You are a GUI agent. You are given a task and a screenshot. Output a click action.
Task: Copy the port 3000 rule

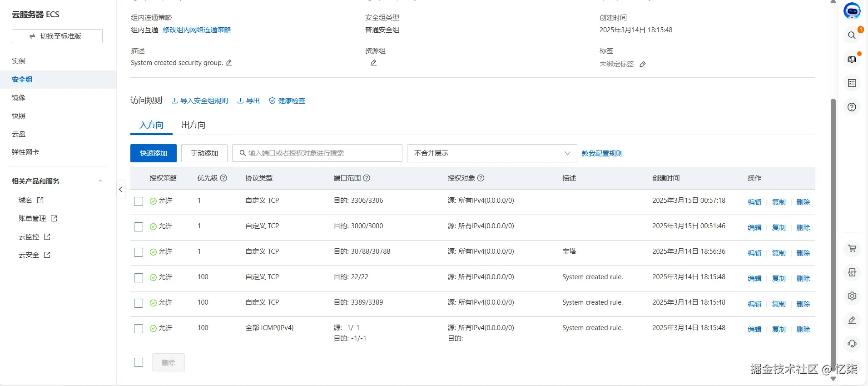coord(779,227)
